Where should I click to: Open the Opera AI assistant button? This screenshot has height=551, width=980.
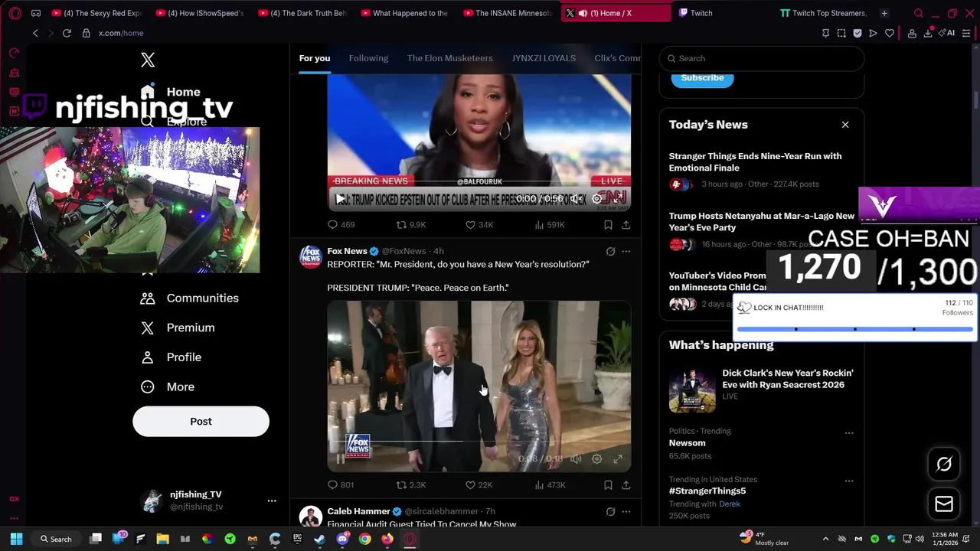coord(948,33)
